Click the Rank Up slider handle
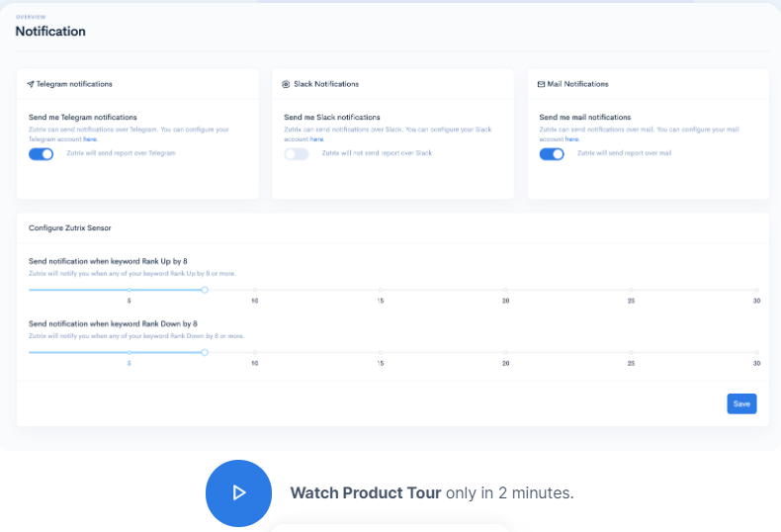 pyautogui.click(x=205, y=290)
